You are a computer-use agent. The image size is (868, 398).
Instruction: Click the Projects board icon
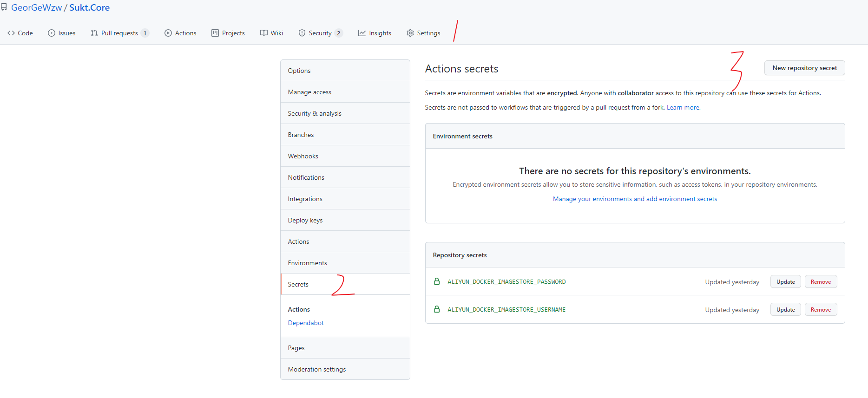click(x=215, y=33)
